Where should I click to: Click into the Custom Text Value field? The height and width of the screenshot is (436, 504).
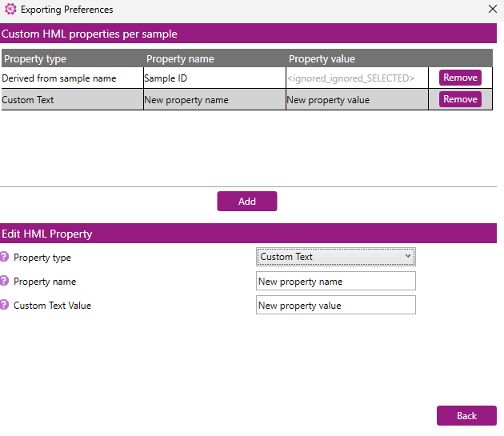pyautogui.click(x=335, y=305)
